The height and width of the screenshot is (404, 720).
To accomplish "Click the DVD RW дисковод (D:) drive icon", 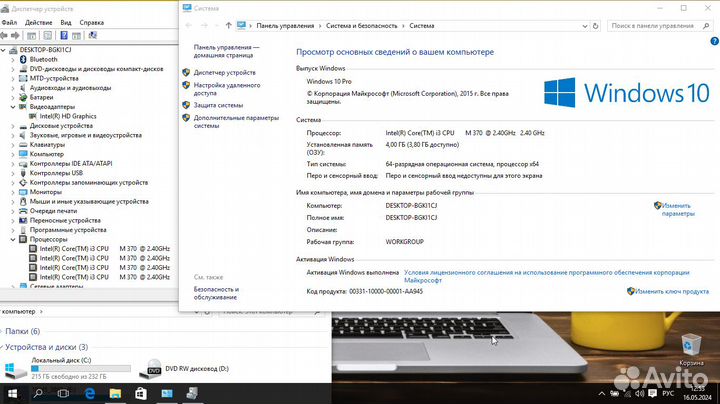I will pyautogui.click(x=153, y=369).
